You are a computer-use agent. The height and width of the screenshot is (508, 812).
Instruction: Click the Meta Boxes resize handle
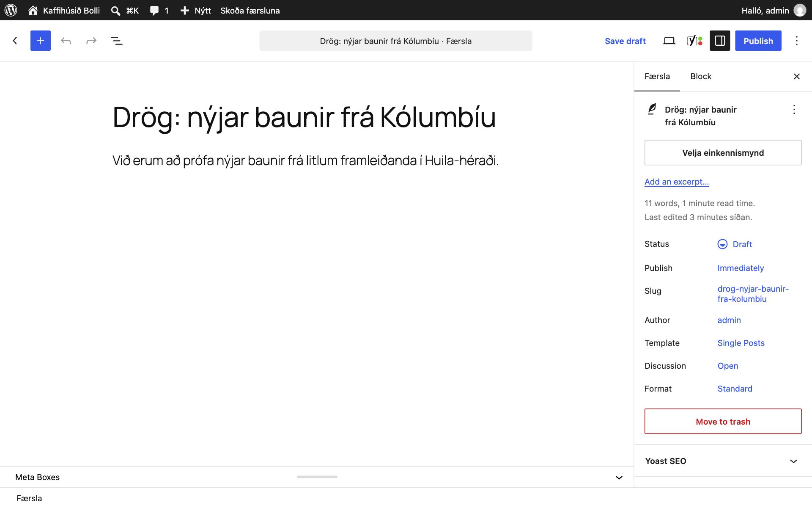(317, 477)
